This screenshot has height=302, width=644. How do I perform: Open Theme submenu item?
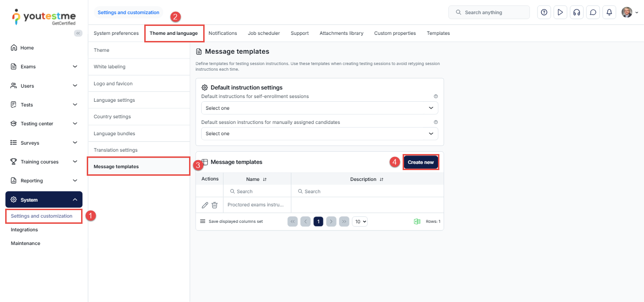click(139, 50)
